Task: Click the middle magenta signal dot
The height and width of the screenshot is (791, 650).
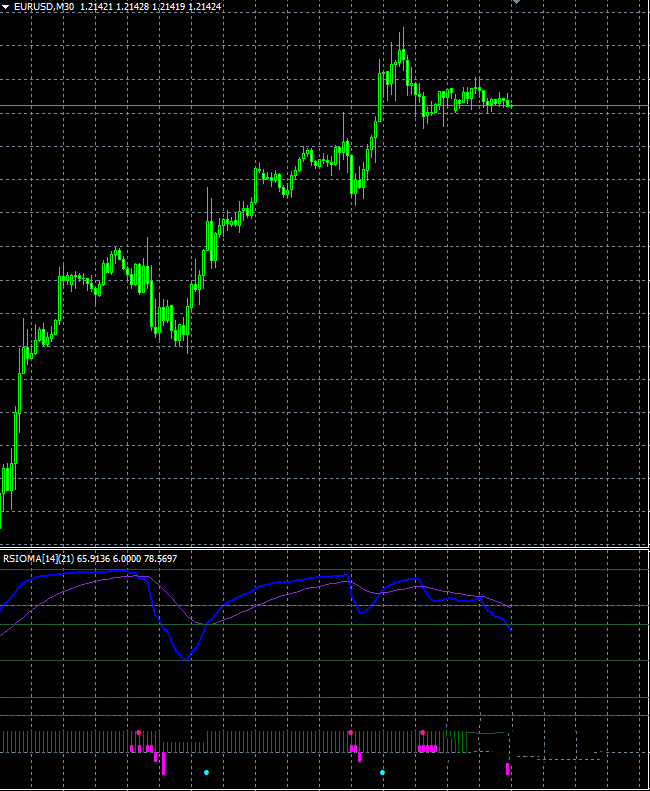Action: click(351, 733)
